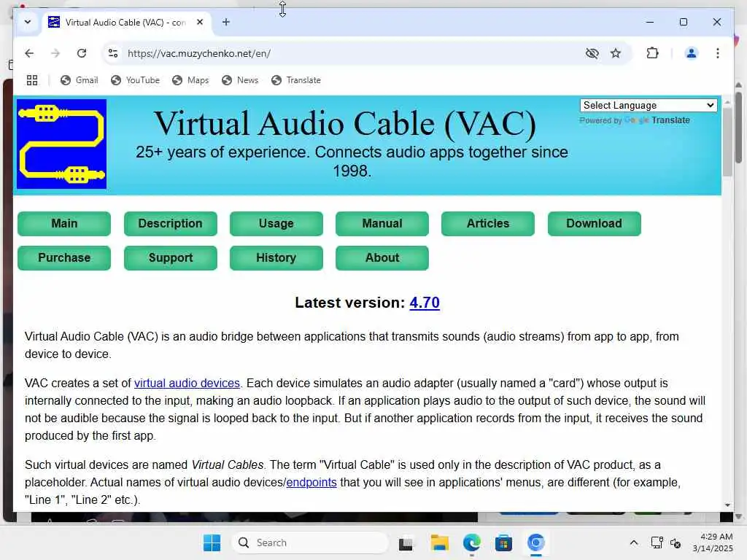Open the network status tray icon
The width and height of the screenshot is (747, 560).
pyautogui.click(x=657, y=542)
